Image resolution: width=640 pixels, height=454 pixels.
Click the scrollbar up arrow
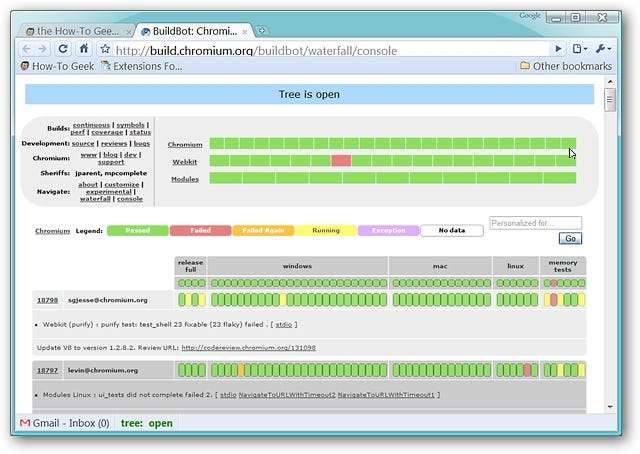tap(610, 82)
